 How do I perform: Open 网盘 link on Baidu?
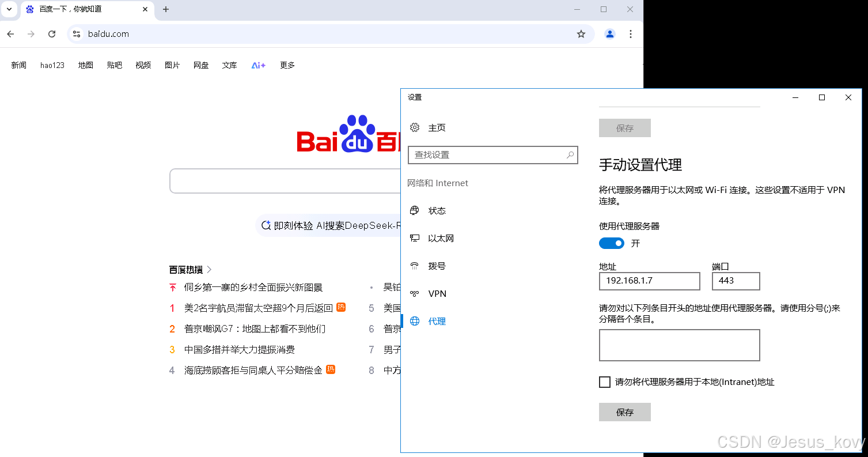pos(201,65)
